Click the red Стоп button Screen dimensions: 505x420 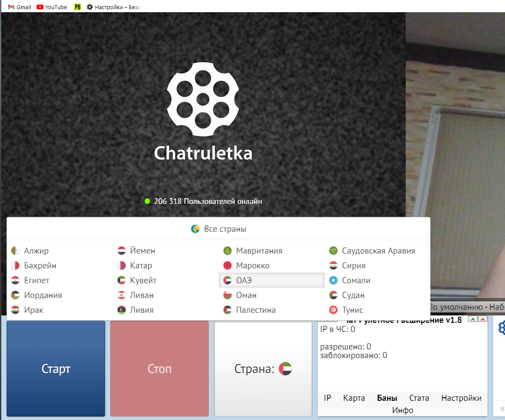pos(159,369)
